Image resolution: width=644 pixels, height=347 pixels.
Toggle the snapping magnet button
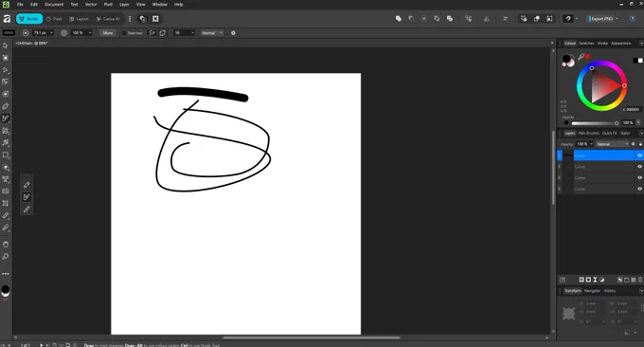pyautogui.click(x=568, y=19)
